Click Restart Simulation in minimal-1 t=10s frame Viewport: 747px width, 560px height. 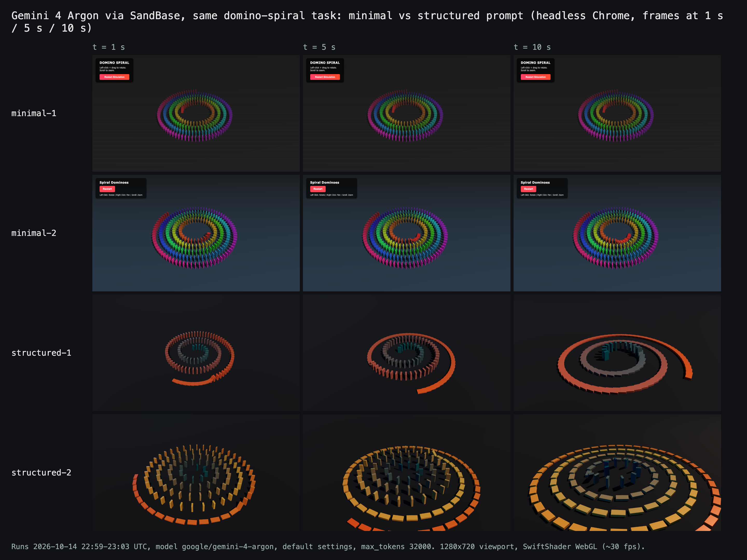tap(535, 77)
